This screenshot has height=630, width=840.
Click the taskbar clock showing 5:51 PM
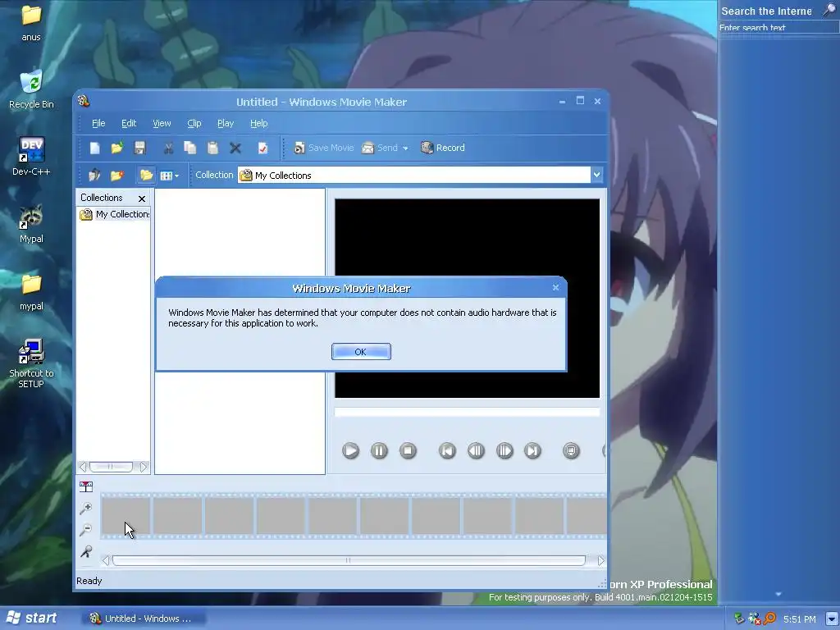pyautogui.click(x=799, y=619)
